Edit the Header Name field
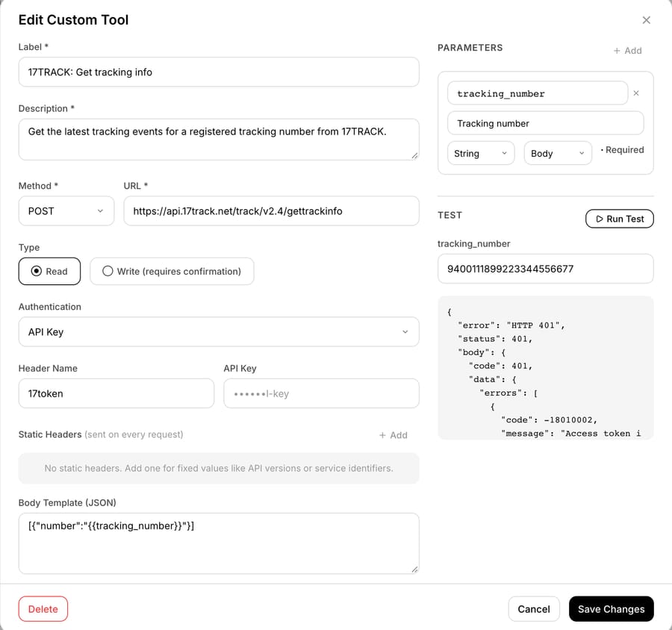672x630 pixels. tap(116, 393)
